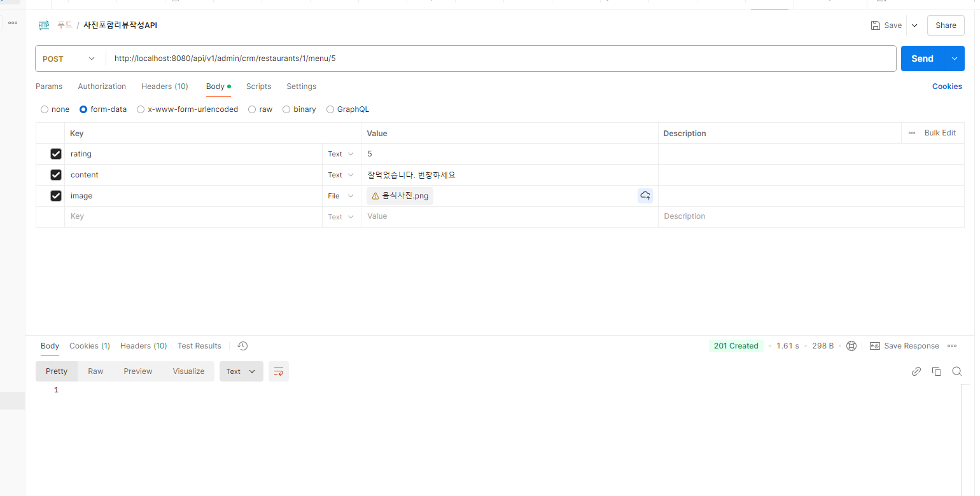Open the Cookies link
This screenshot has height=496, width=980.
[947, 86]
